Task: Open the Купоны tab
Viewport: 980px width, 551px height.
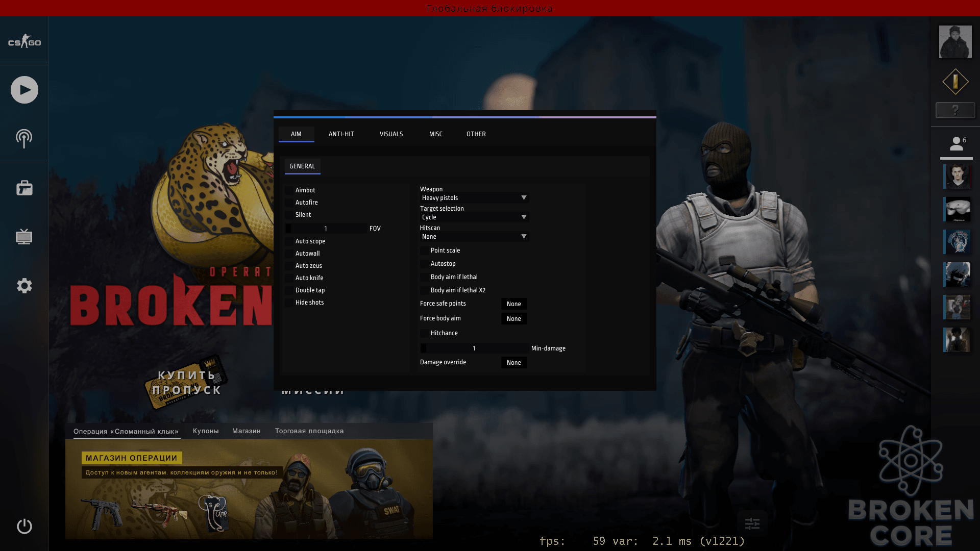Action: coord(206,431)
